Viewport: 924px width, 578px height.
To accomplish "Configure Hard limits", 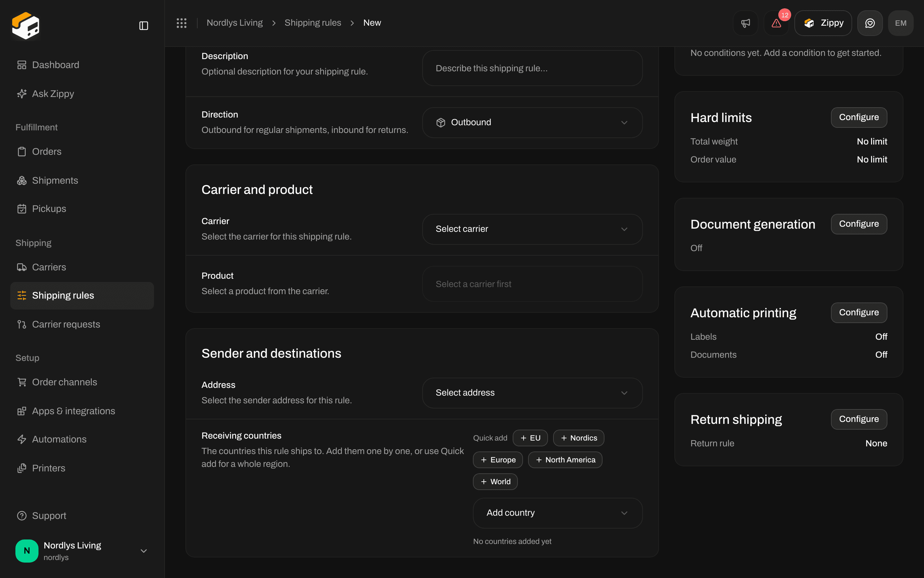I will point(859,117).
